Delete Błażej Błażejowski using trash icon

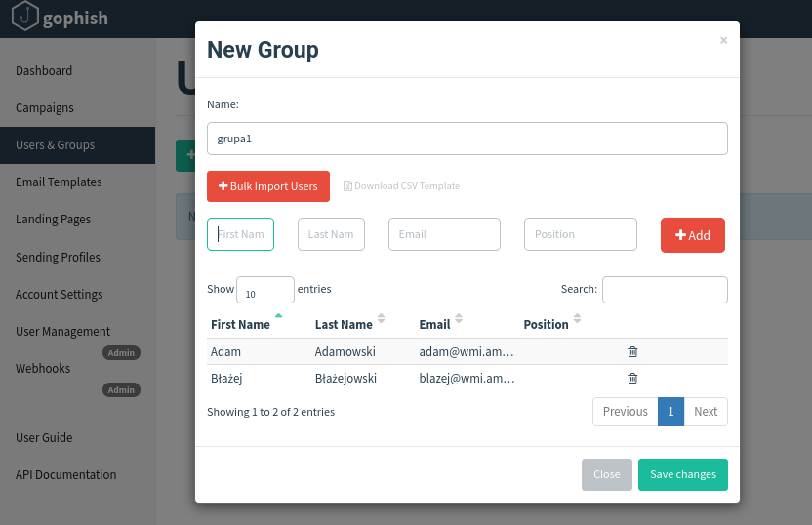tap(632, 378)
